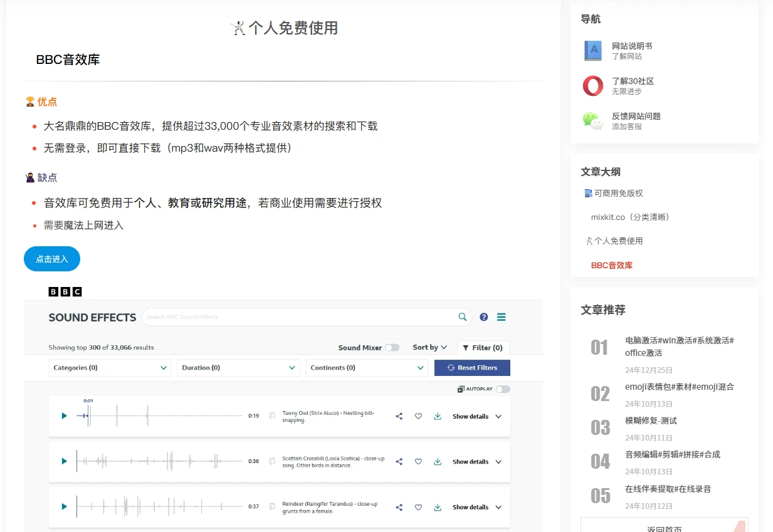Play the Scottish Crossbill sound
Viewport: 773px width, 532px height.
point(64,461)
